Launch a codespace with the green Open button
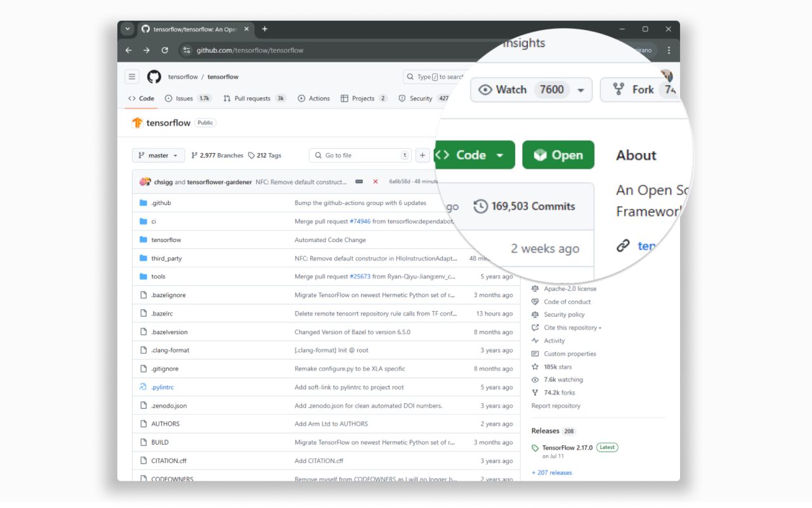Screen dimensions: 812x508 tap(558, 154)
